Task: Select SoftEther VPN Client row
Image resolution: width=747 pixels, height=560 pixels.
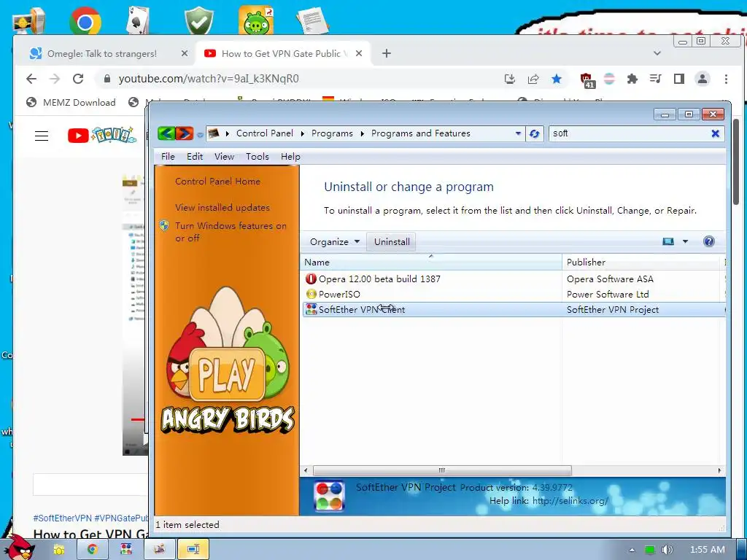Action: [x=514, y=309]
